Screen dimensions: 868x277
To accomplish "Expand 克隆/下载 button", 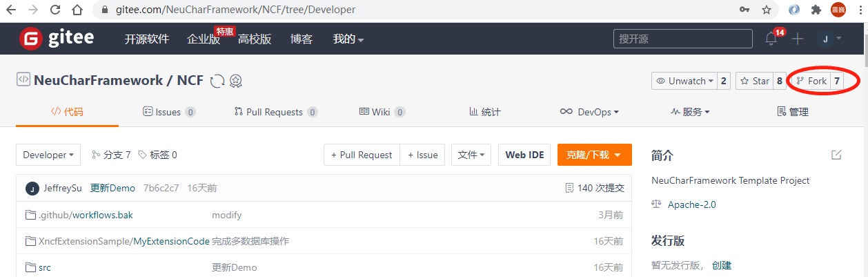I will click(595, 155).
